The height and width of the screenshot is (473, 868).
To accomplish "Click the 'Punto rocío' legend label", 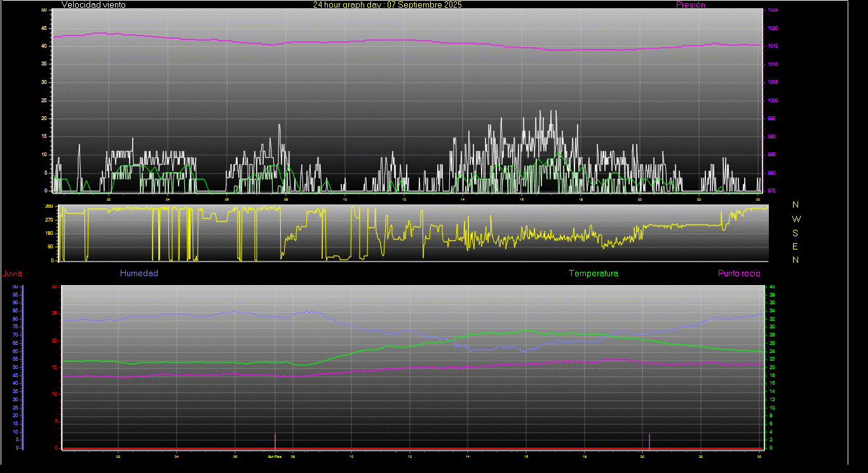I will tap(738, 274).
